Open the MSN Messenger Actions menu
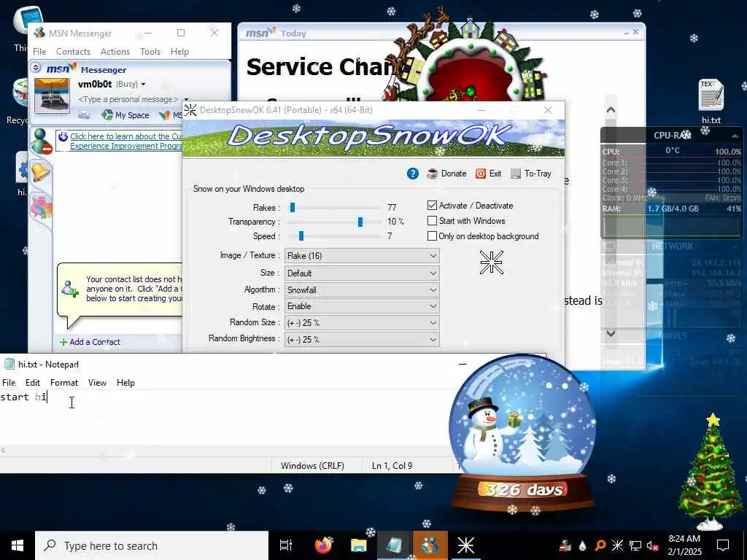The image size is (747, 560). (x=115, y=52)
